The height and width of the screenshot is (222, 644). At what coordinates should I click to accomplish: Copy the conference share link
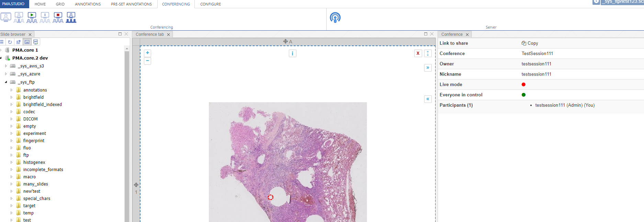(x=530, y=43)
